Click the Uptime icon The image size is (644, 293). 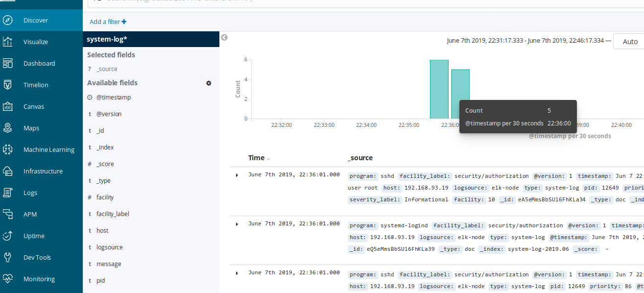click(7, 236)
